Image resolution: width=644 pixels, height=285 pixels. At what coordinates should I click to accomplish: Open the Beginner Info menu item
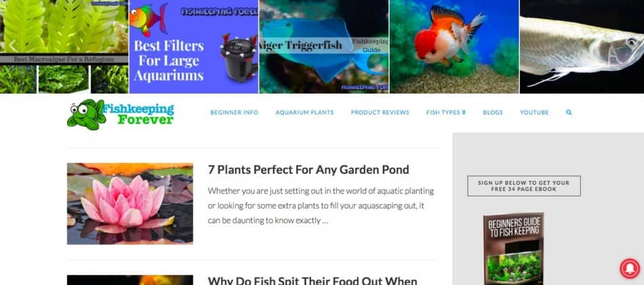[234, 112]
